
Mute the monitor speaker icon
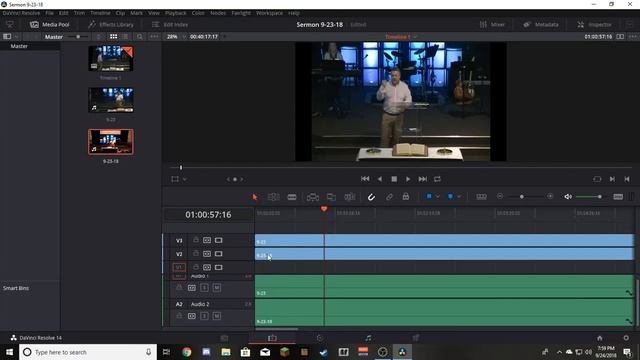568,197
